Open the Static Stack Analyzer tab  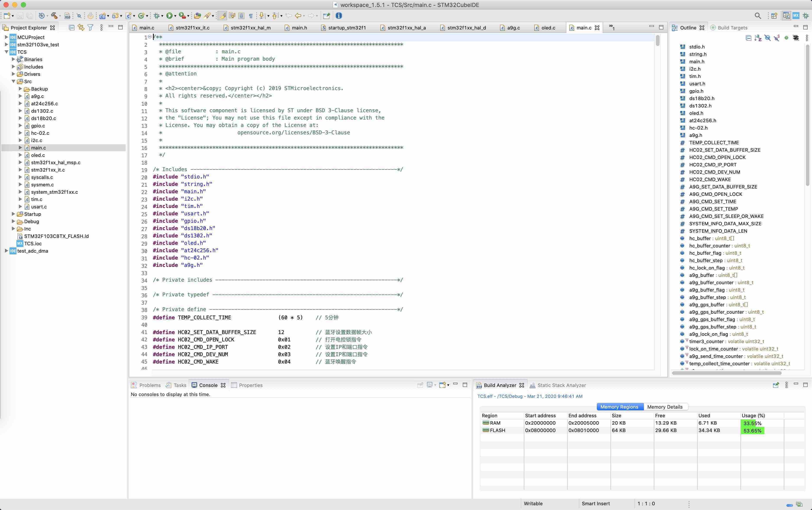click(x=558, y=385)
